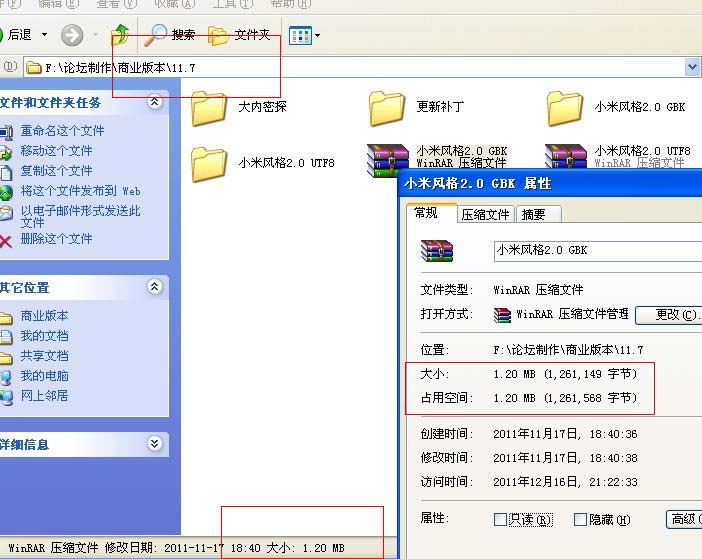Screen dimensions: 702x559
Task: Click the address bar path field
Action: [354, 68]
